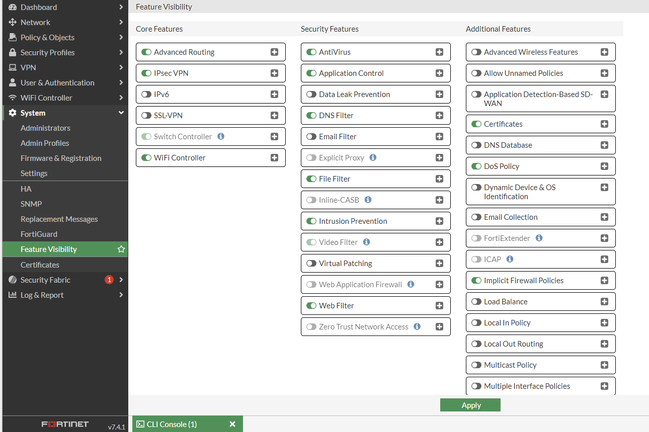Image resolution: width=649 pixels, height=432 pixels.
Task: Click the Security Profiles lock icon
Action: point(12,52)
